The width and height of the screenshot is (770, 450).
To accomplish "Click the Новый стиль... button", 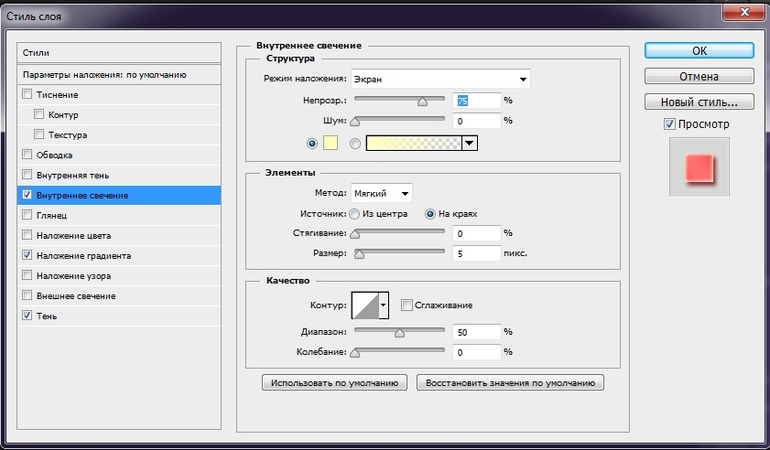I will pos(698,101).
